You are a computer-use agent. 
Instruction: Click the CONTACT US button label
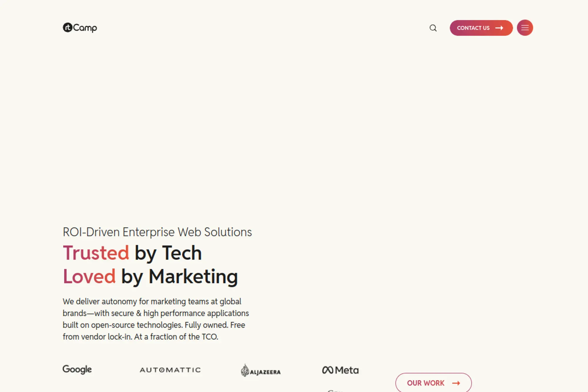(x=473, y=28)
